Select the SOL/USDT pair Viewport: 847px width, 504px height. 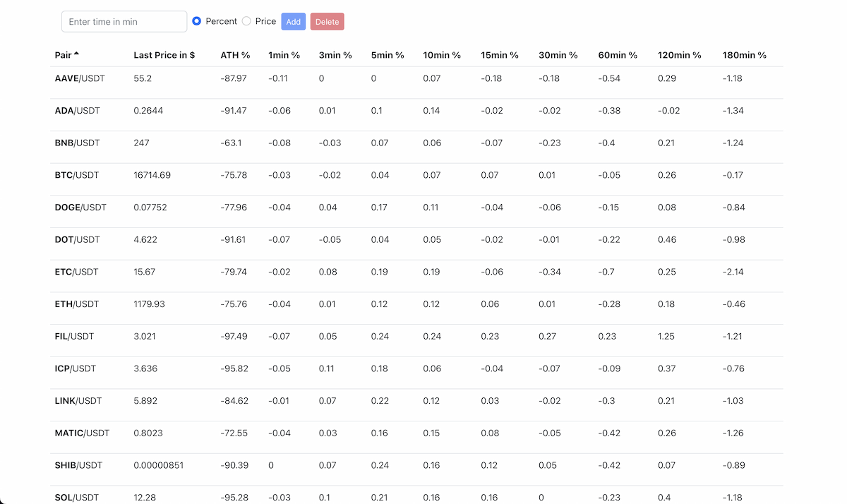77,498
